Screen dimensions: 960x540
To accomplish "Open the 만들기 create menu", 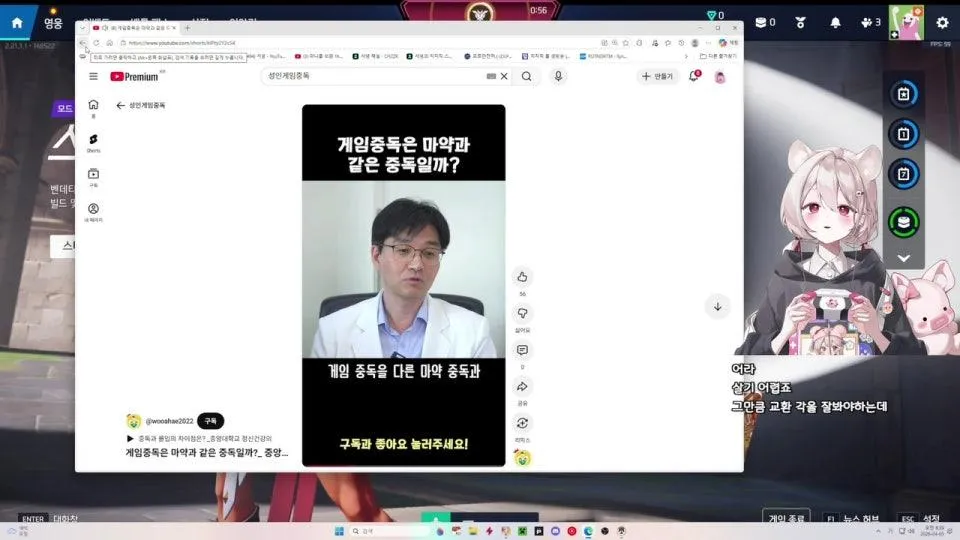I will pyautogui.click(x=657, y=77).
